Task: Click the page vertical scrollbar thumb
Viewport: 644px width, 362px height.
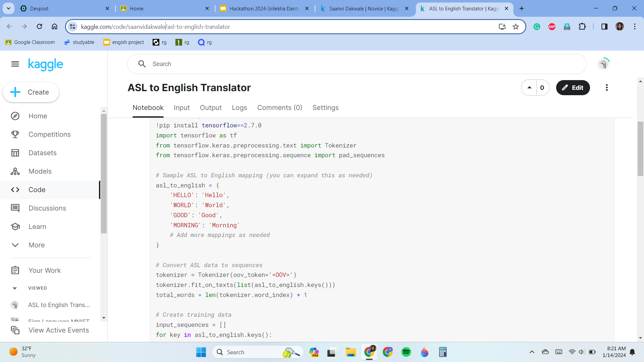Action: [x=640, y=149]
